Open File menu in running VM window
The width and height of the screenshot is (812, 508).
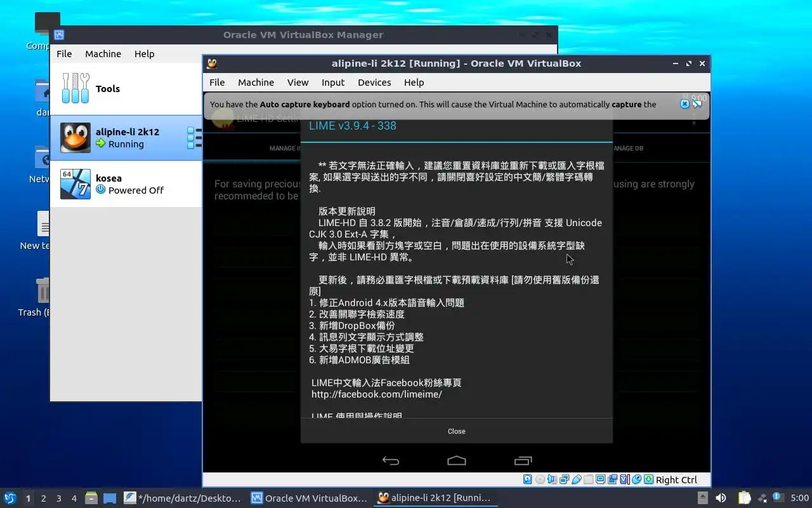click(x=217, y=83)
